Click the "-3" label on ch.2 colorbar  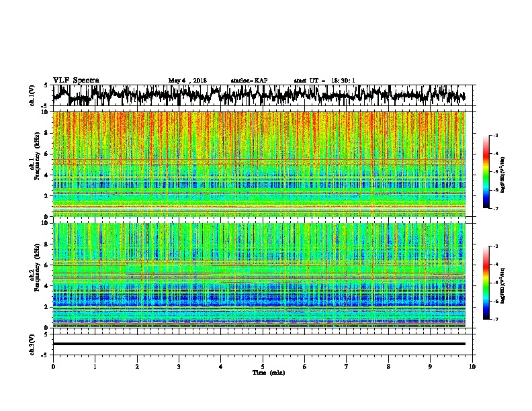(496, 246)
